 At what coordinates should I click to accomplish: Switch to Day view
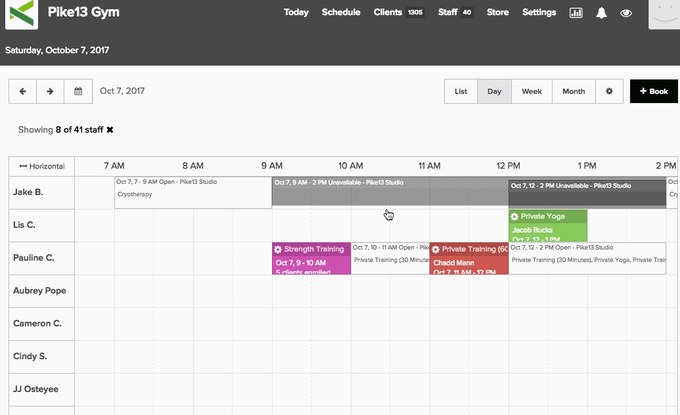click(x=494, y=91)
